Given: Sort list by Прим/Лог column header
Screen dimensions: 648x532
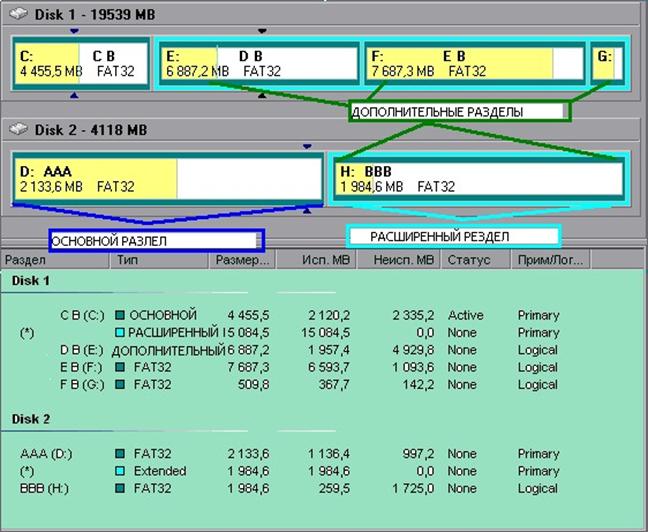Looking at the screenshot, I should pyautogui.click(x=551, y=260).
